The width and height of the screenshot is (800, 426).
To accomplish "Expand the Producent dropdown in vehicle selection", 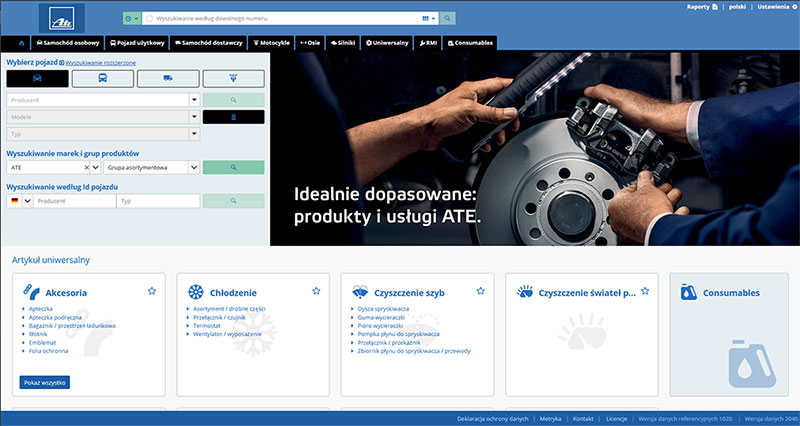I will (x=194, y=100).
